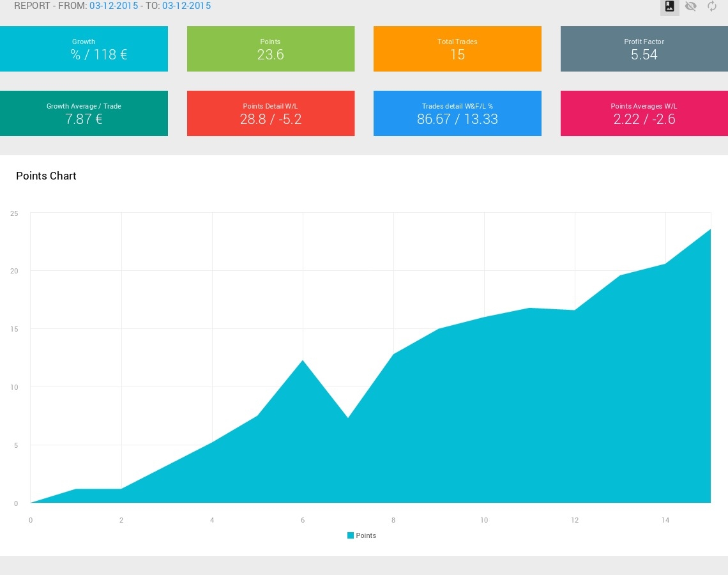728x575 pixels.
Task: Click the chart dip at trade 7
Action: pyautogui.click(x=348, y=417)
